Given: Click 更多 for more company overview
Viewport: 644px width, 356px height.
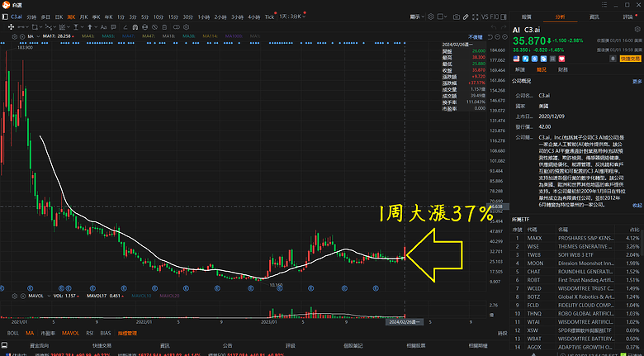Looking at the screenshot, I should point(637,82).
